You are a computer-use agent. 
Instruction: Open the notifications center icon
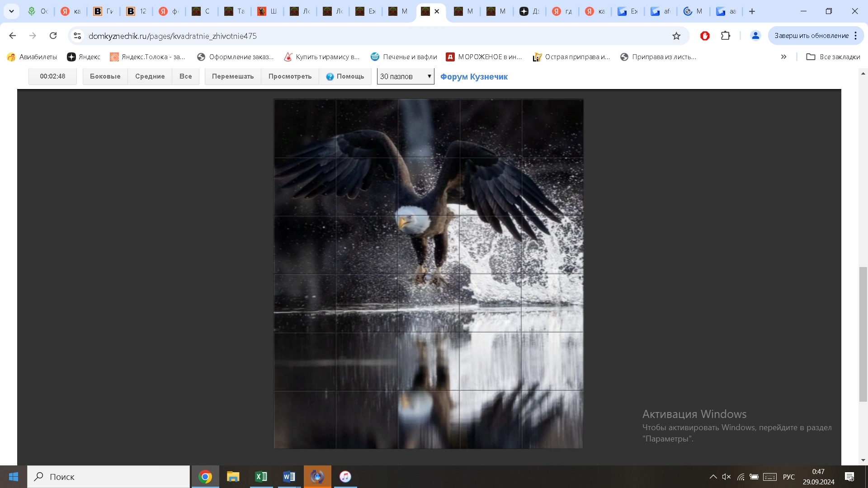[849, 477]
